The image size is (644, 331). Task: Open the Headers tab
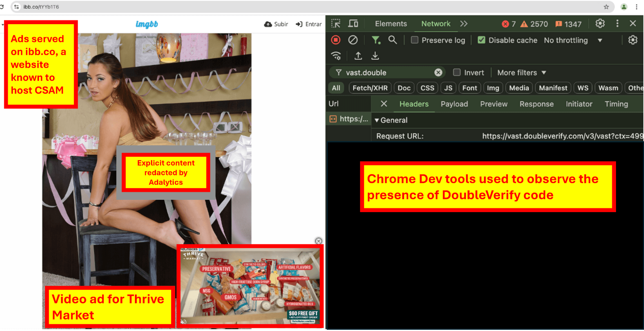(414, 104)
